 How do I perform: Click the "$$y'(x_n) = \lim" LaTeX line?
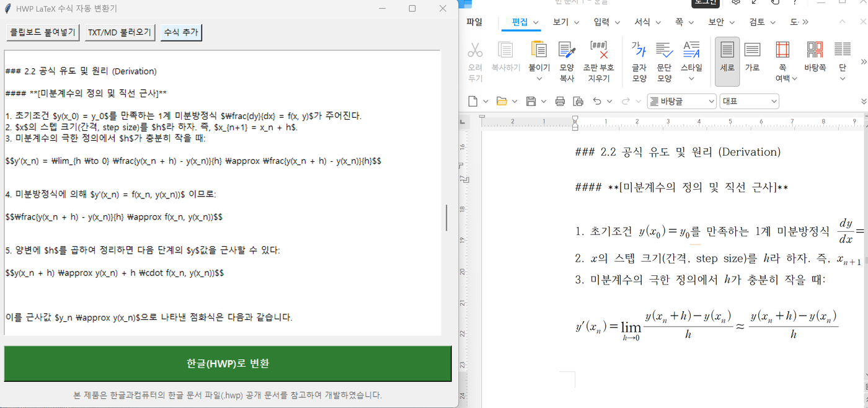pos(193,161)
